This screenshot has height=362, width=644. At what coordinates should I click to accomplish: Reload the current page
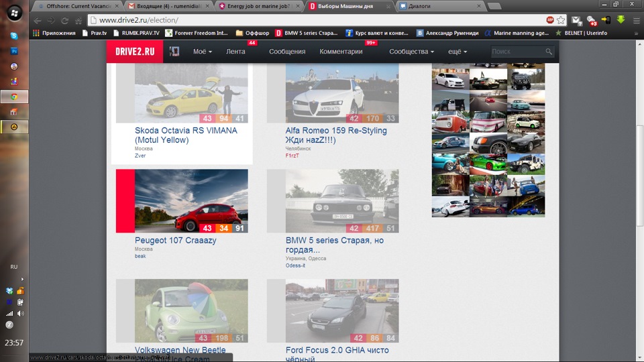tap(65, 20)
